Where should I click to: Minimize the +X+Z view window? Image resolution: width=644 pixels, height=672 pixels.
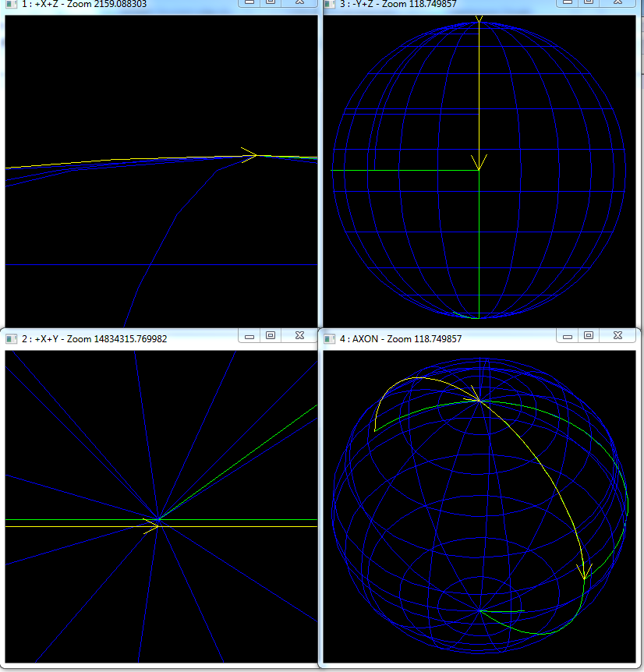tap(249, 2)
